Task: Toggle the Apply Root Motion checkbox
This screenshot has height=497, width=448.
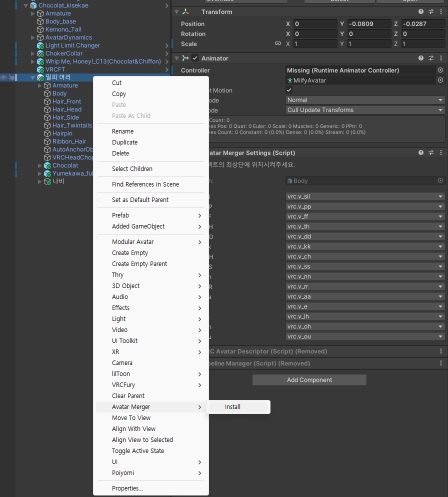Action: coord(289,90)
